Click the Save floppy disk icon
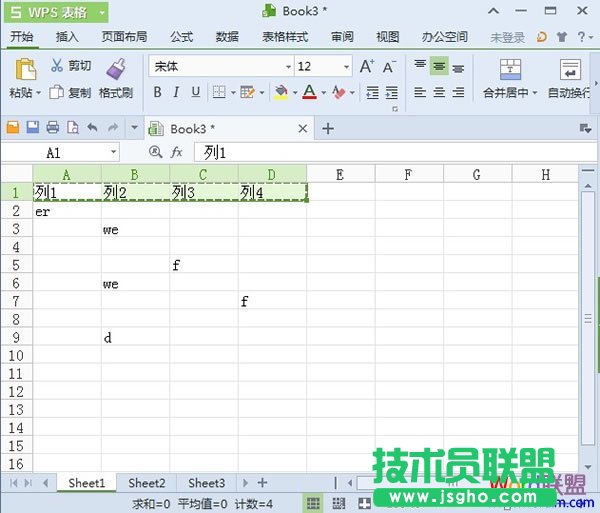Screen dimensions: 600x513 pyautogui.click(x=33, y=127)
